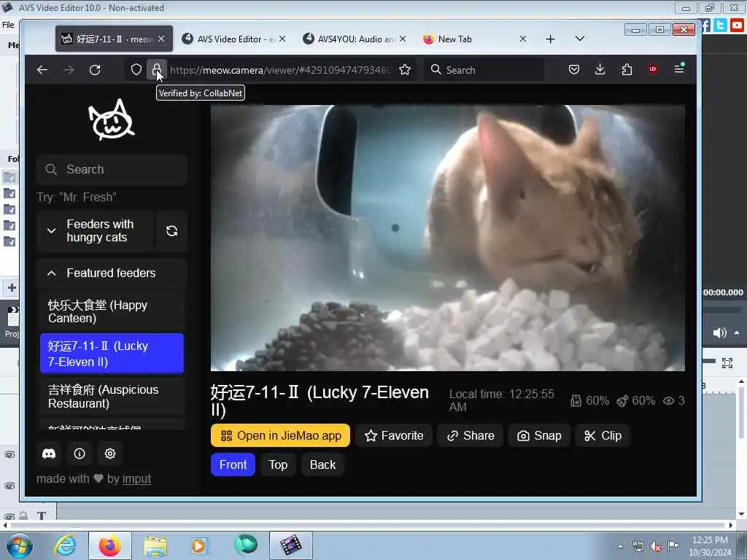The image size is (747, 560).
Task: Toggle AVS editor volume speaker icon
Action: click(x=719, y=332)
